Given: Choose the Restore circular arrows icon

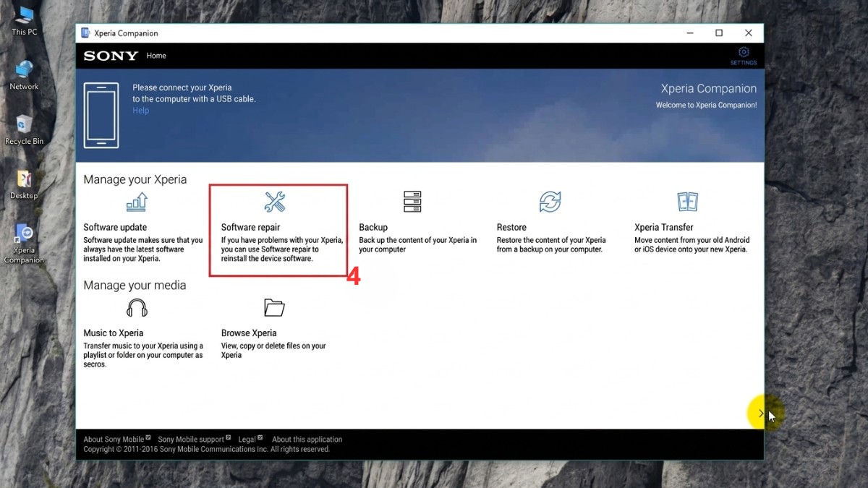Looking at the screenshot, I should coord(550,202).
